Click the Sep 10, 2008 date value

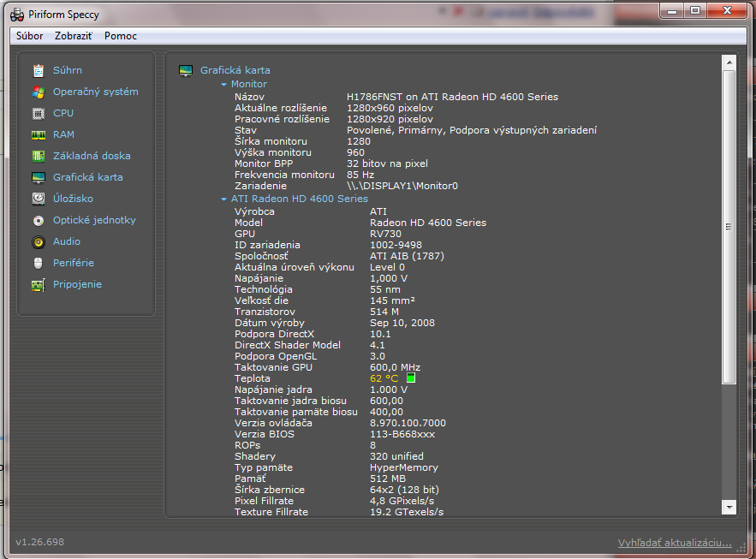[x=402, y=323]
